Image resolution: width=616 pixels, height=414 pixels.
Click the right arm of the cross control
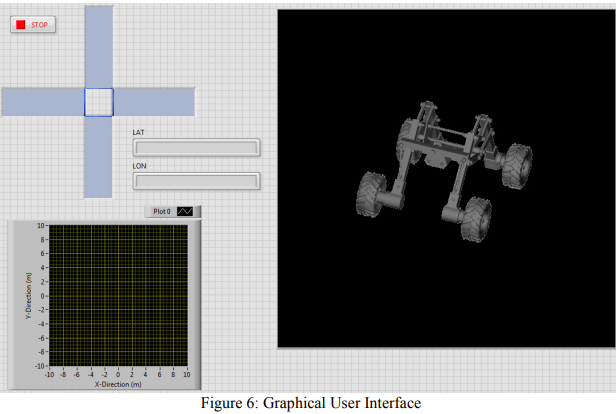(x=154, y=102)
